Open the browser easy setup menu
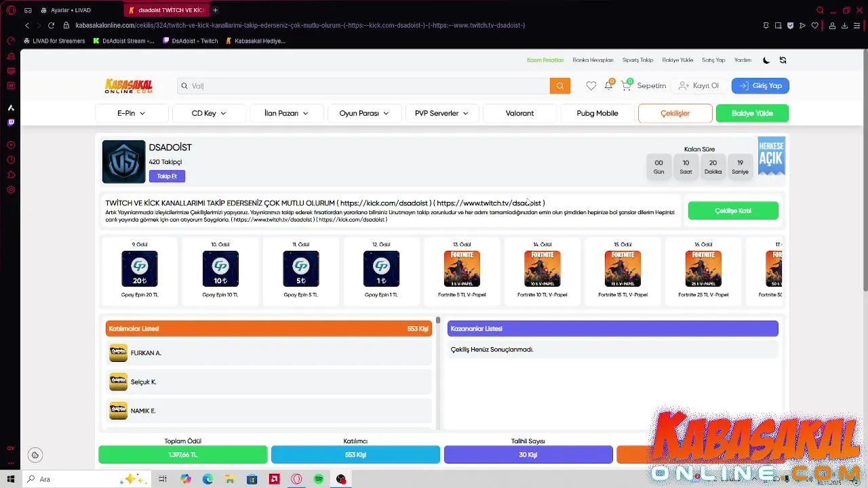 coord(857,25)
